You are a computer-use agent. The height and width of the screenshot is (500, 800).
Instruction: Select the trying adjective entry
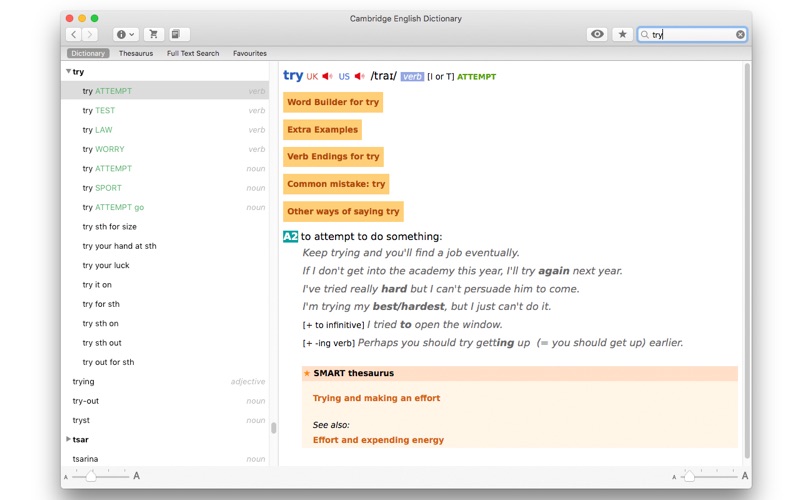[165, 382]
